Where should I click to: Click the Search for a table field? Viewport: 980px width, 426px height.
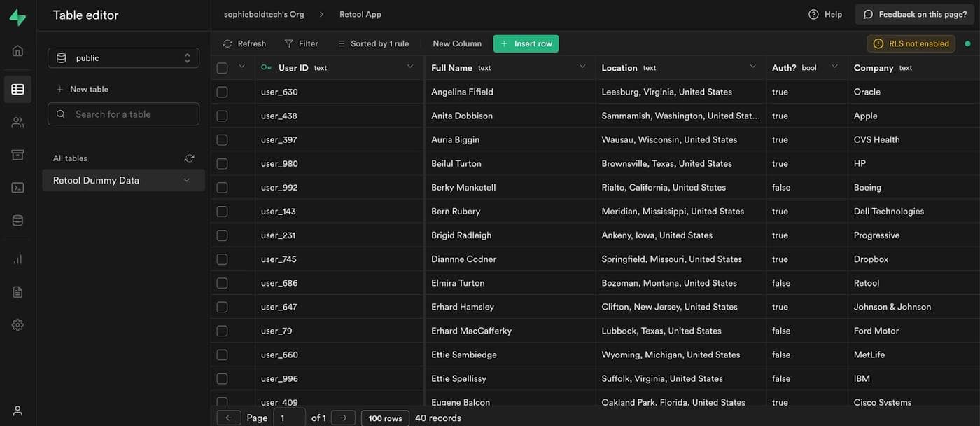point(123,114)
